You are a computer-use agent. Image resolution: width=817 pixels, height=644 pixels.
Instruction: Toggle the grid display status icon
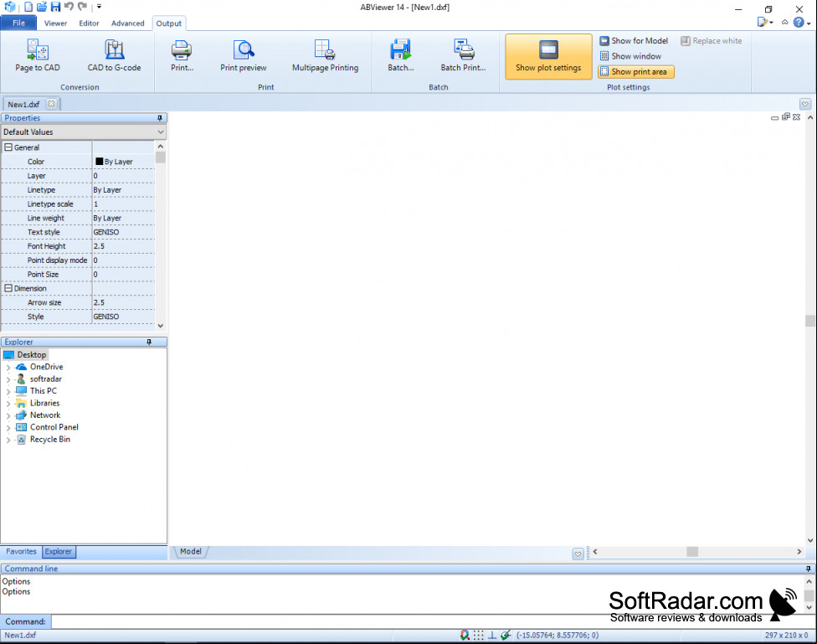point(478,635)
